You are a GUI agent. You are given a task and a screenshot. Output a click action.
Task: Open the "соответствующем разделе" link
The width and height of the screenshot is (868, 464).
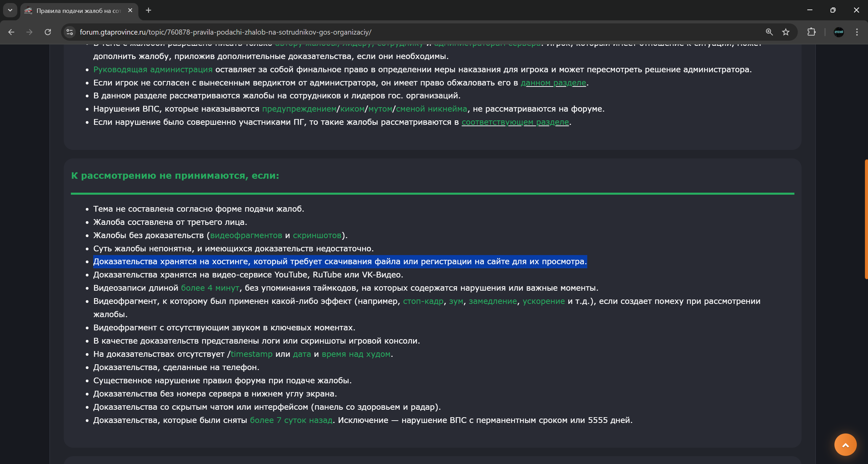(515, 122)
